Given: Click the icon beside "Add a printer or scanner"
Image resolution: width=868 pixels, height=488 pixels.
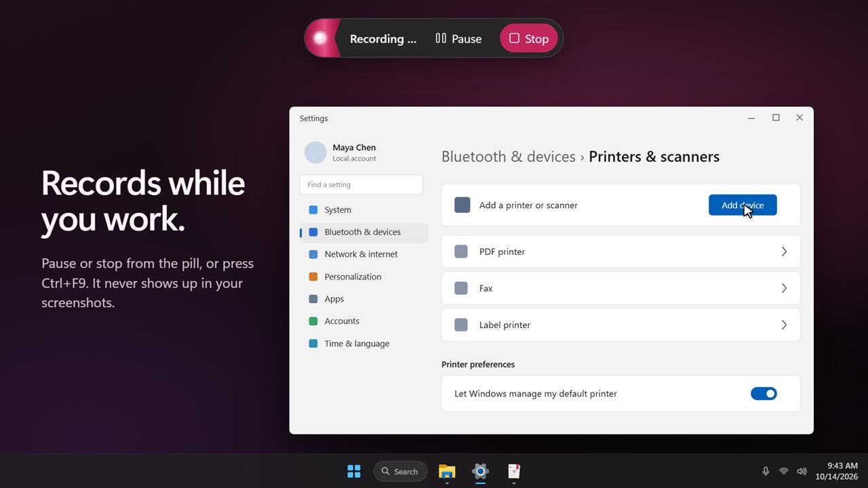Looking at the screenshot, I should coord(462,205).
